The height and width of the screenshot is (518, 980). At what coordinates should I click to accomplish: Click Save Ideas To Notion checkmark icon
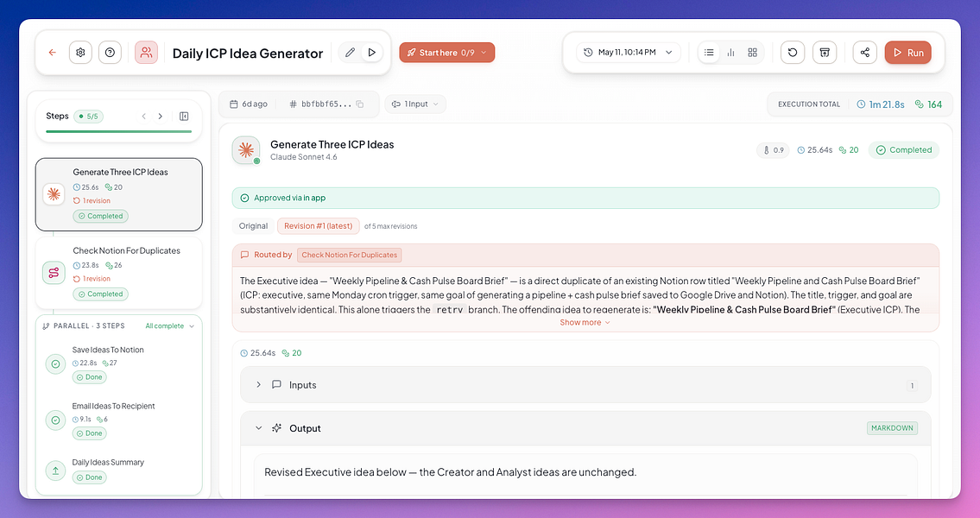pos(55,363)
